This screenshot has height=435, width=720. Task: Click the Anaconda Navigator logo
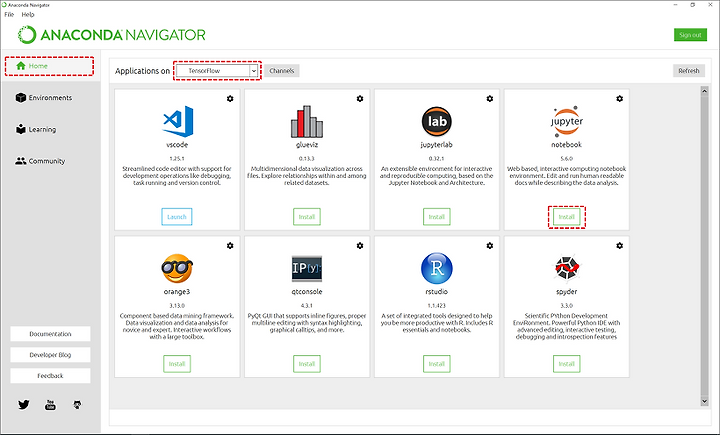click(x=112, y=35)
